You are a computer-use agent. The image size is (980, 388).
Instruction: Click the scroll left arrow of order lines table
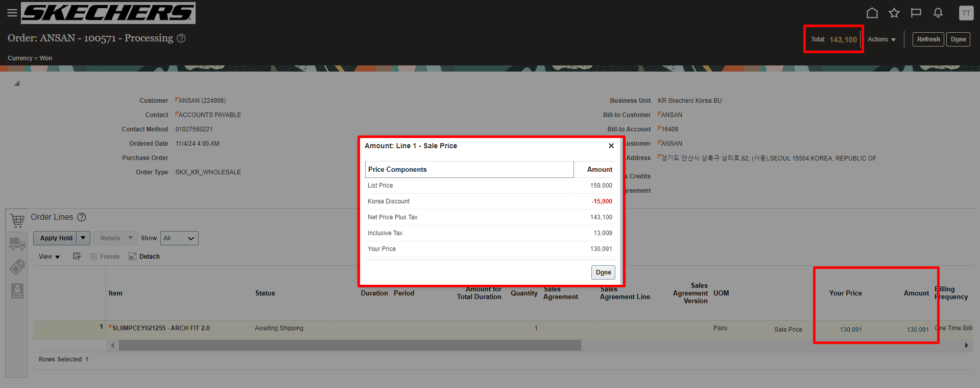click(112, 346)
